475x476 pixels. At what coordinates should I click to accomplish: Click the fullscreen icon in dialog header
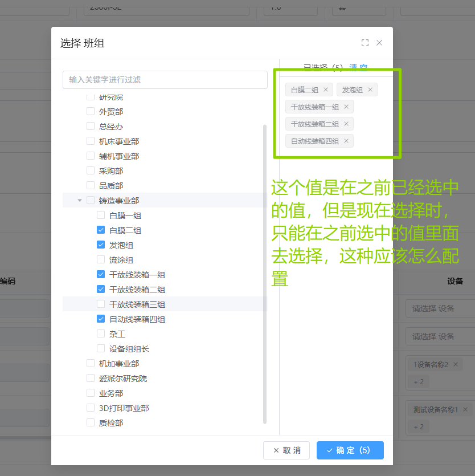point(365,43)
